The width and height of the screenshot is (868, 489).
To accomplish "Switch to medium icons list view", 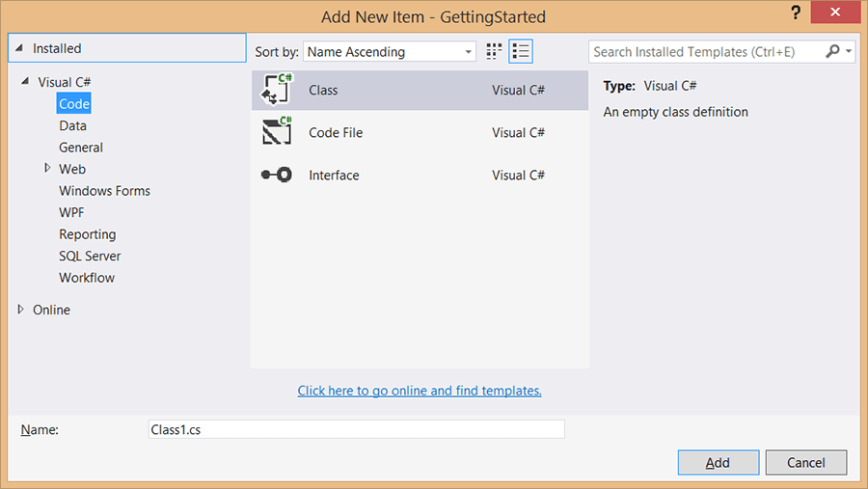I will click(521, 51).
